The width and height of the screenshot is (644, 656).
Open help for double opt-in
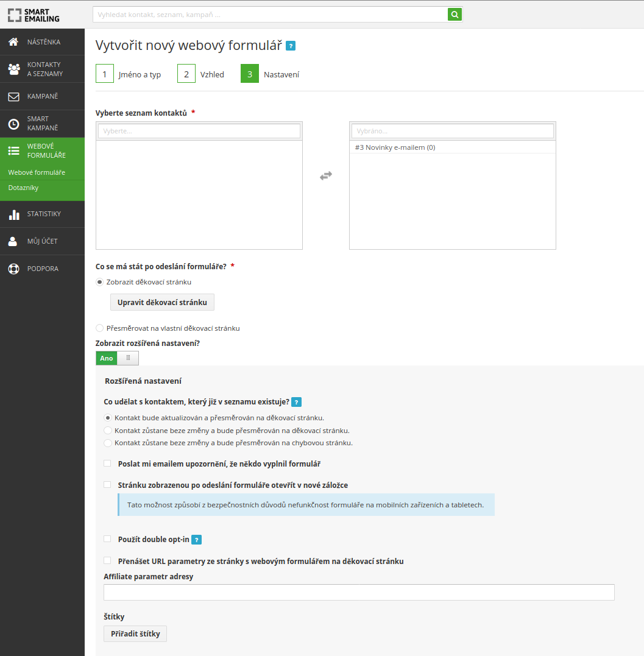click(196, 540)
